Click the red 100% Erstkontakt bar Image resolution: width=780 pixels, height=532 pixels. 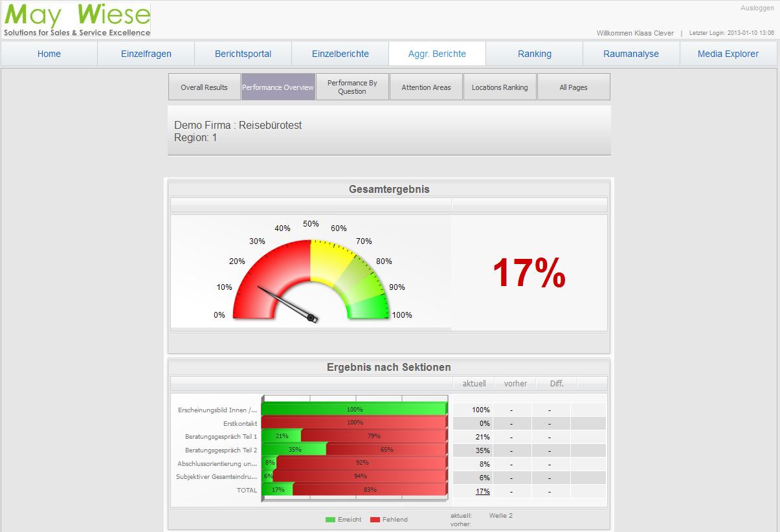pos(354,423)
